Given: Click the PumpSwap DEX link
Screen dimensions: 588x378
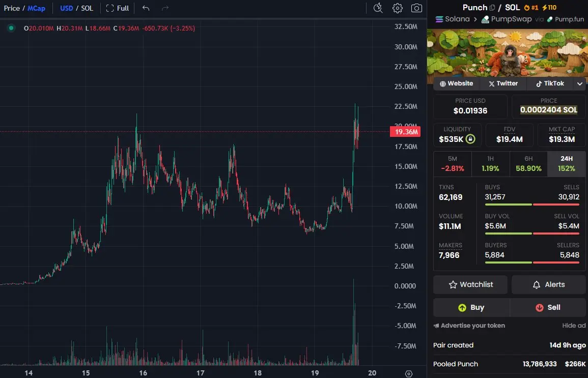Looking at the screenshot, I should coord(507,19).
